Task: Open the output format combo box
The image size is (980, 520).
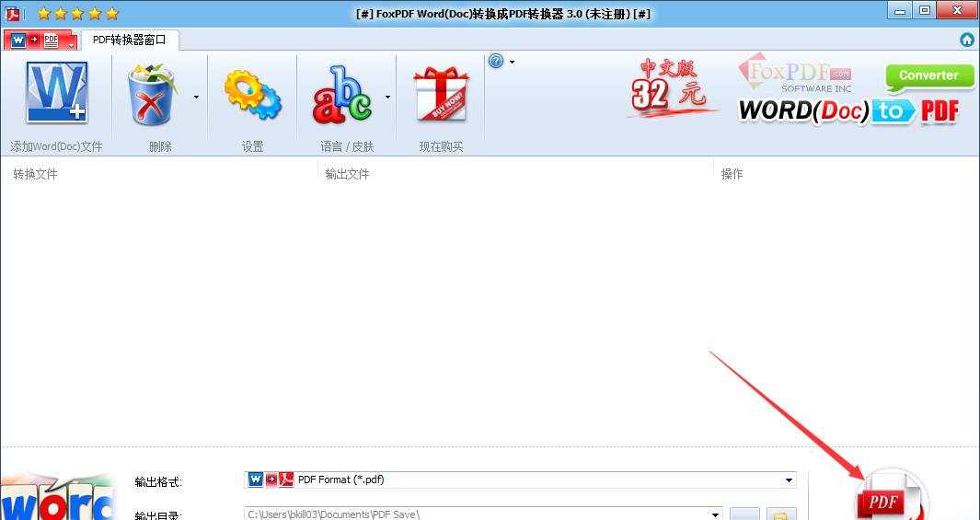Action: (520, 480)
